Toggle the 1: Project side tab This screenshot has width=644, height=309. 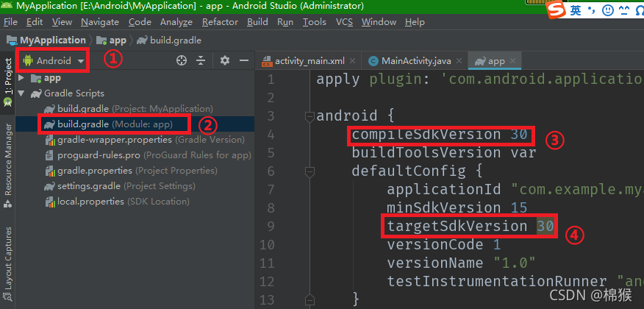tap(7, 82)
